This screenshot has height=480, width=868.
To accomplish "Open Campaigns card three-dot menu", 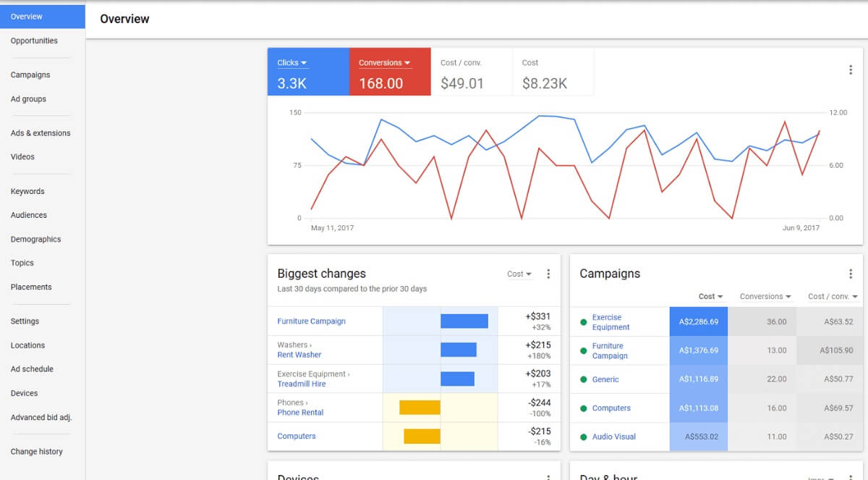I will tap(851, 274).
